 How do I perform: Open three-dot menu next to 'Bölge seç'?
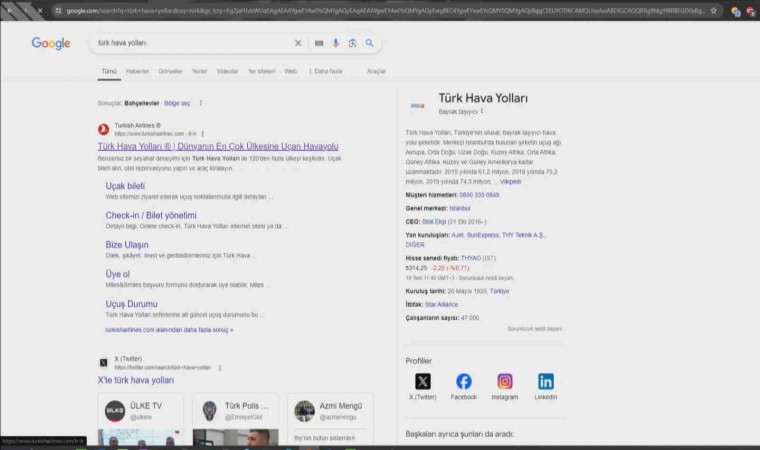(201, 103)
